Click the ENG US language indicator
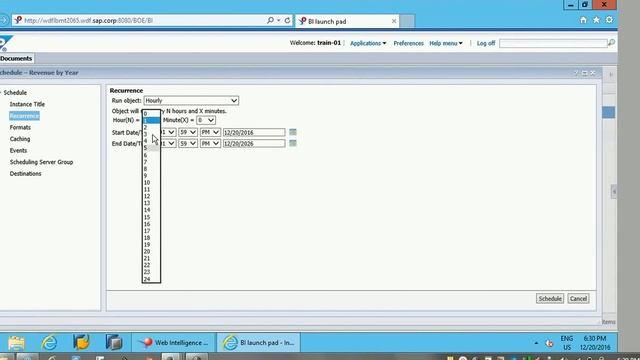Image resolution: width=640 pixels, height=360 pixels. pos(567,343)
